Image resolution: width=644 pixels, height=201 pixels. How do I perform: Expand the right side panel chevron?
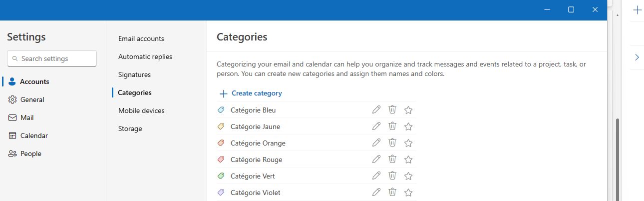[x=637, y=57]
